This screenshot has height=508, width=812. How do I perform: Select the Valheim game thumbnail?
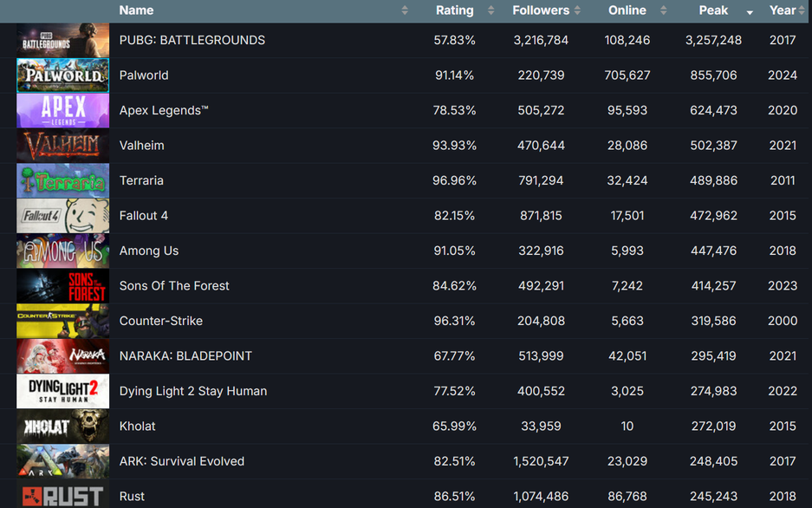tap(62, 146)
